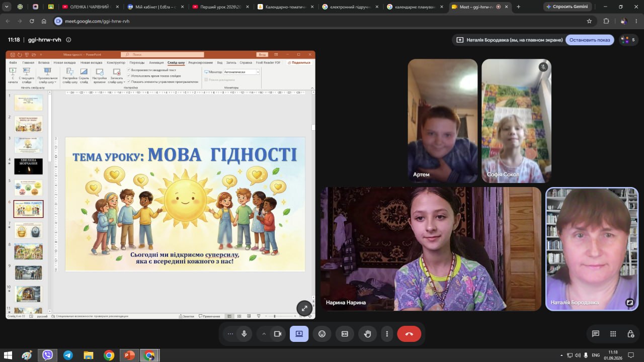Raise hand in the meeting

pos(368,334)
